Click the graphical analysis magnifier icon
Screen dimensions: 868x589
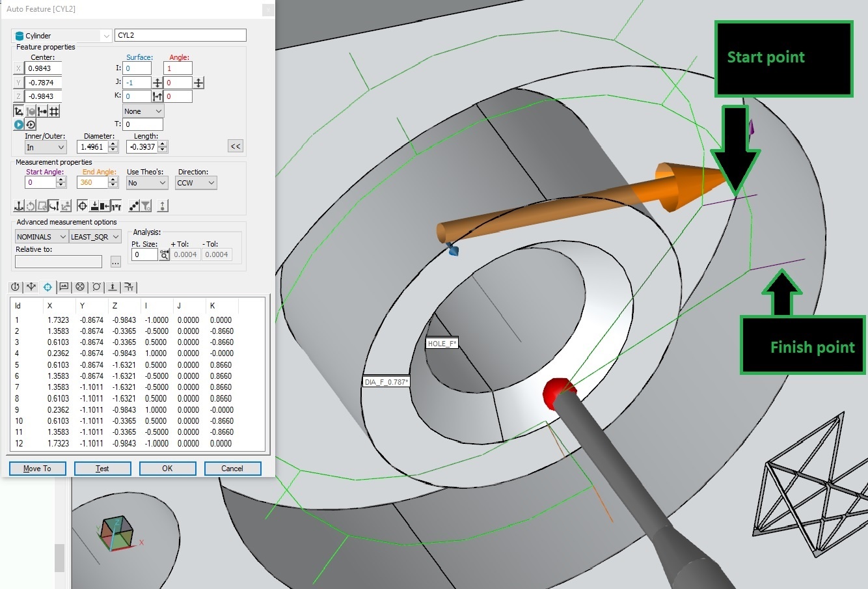point(165,255)
